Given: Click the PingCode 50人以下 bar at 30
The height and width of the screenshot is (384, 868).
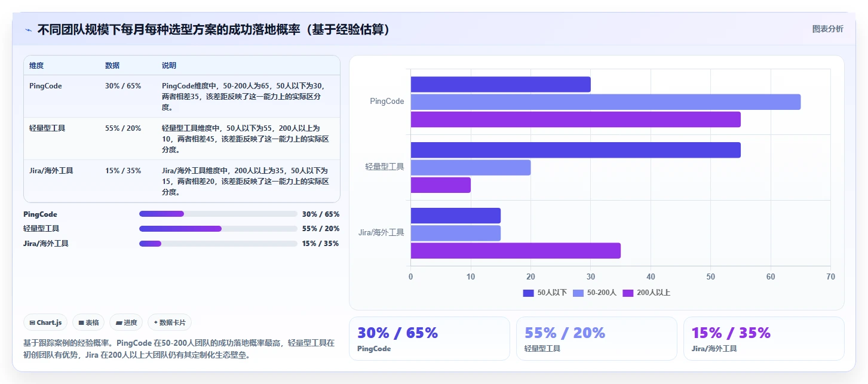Looking at the screenshot, I should [501, 84].
